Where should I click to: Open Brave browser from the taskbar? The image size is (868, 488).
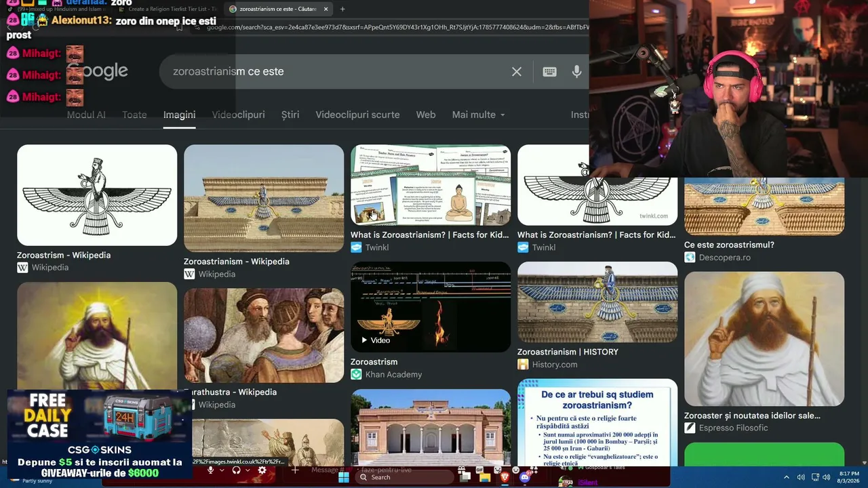pos(505,477)
